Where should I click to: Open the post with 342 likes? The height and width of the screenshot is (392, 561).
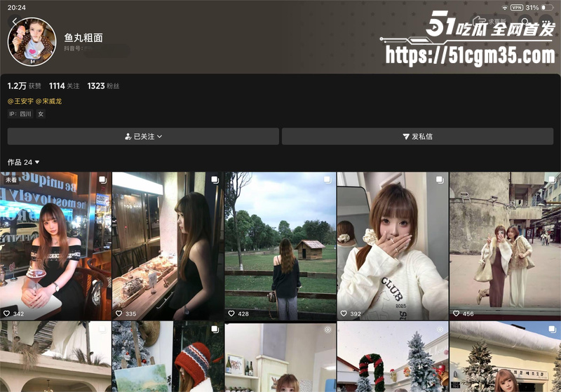click(55, 245)
